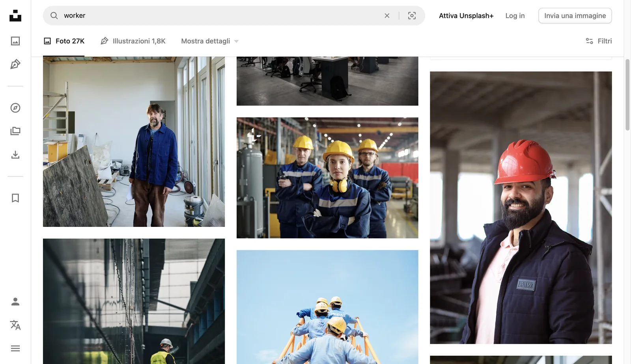Open the Filtri filter panel
Viewport: 631px width, 364px height.
[599, 41]
